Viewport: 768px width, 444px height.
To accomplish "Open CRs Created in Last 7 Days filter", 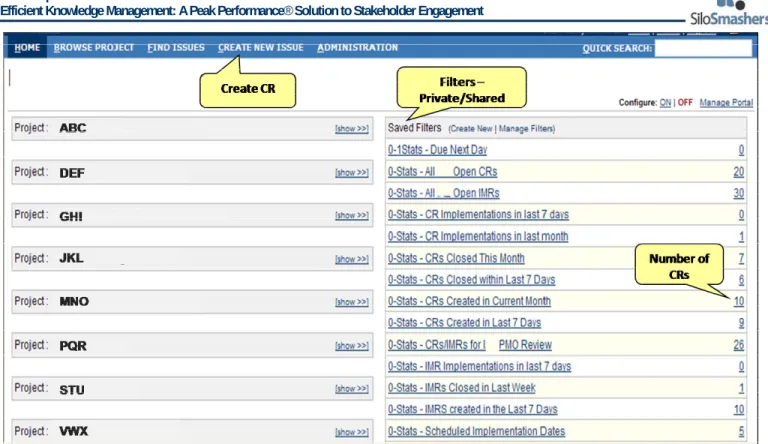I will coord(464,322).
